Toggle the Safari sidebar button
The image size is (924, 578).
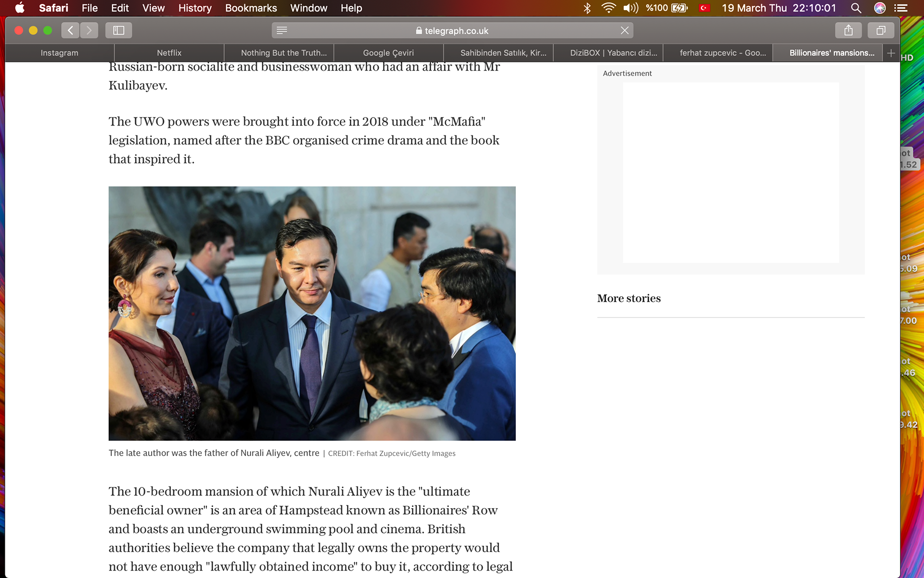118,30
